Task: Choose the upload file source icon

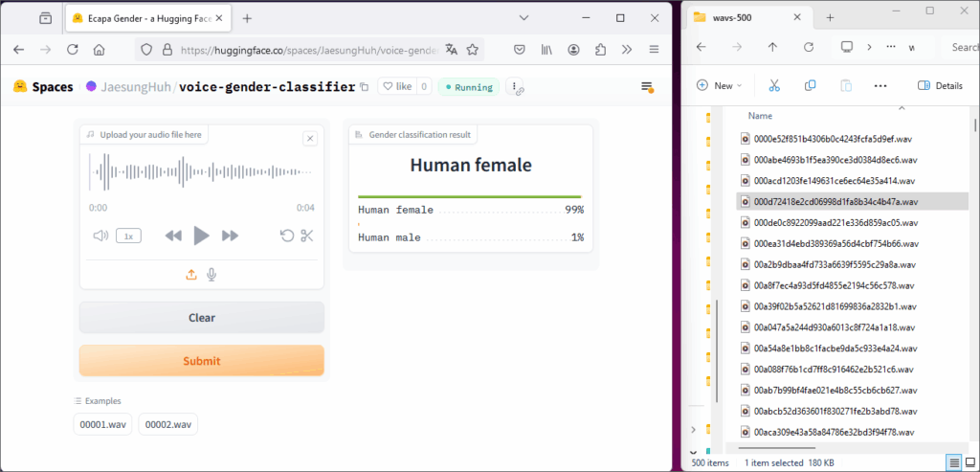Action: pos(191,275)
